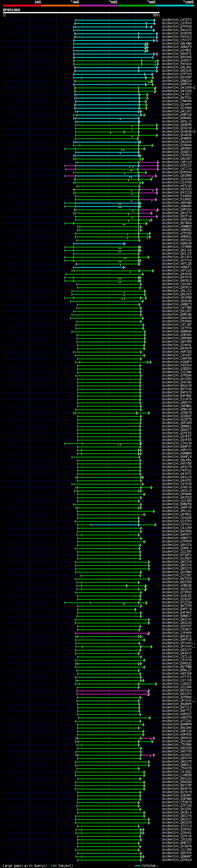197x868 pixels.
Task: Select hit label UniRef100_P49314
Action: (177, 64)
